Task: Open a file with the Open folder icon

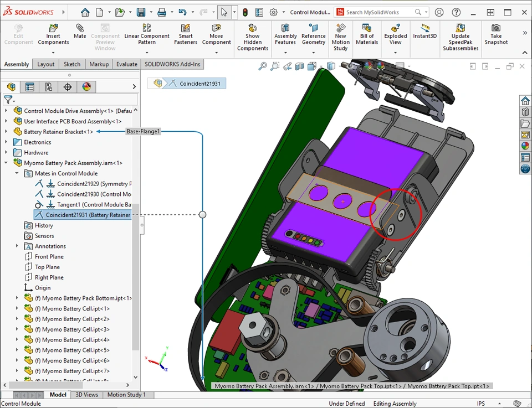Action: pos(120,13)
